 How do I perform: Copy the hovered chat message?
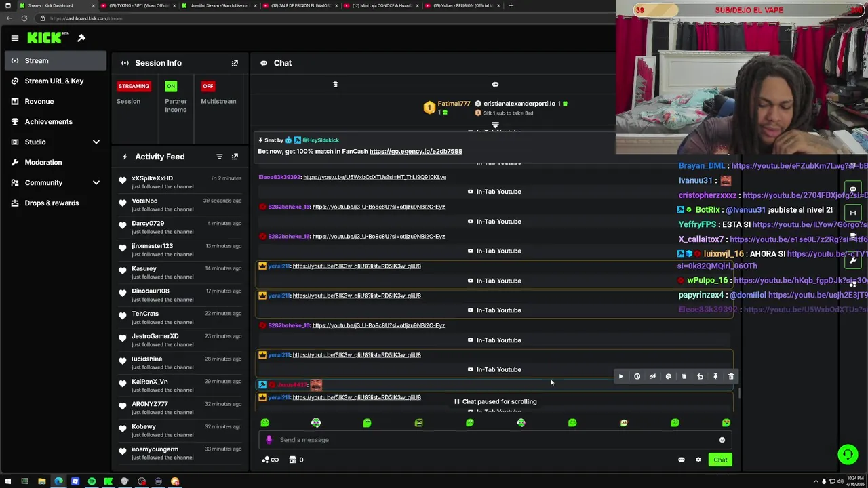click(684, 376)
